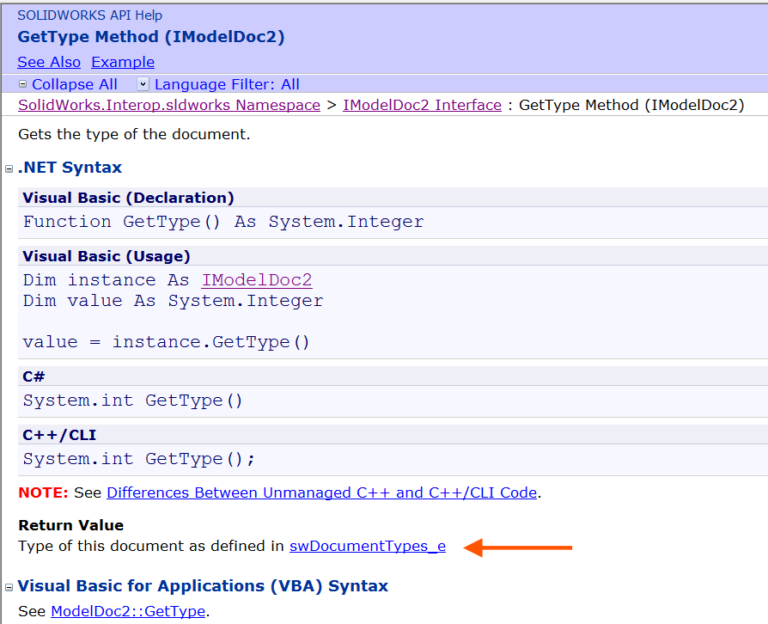The image size is (768, 624).
Task: Click the Collapse All minus icon
Action: tap(23, 84)
